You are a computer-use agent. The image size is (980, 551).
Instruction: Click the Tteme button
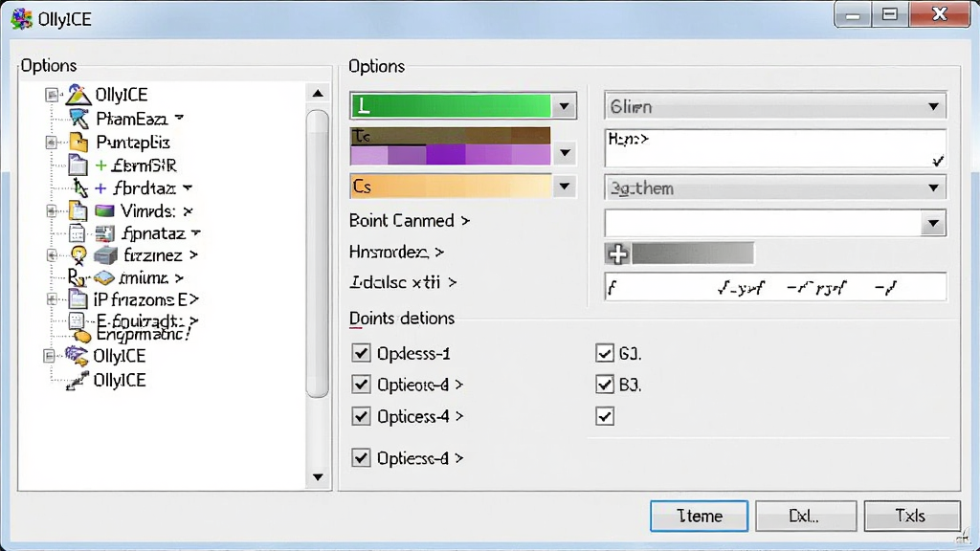(x=699, y=516)
